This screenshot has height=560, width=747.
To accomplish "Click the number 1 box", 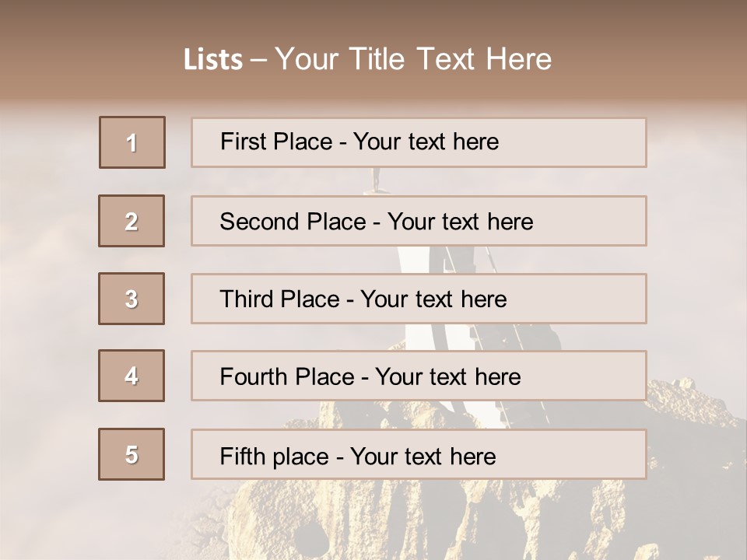I will (x=132, y=142).
